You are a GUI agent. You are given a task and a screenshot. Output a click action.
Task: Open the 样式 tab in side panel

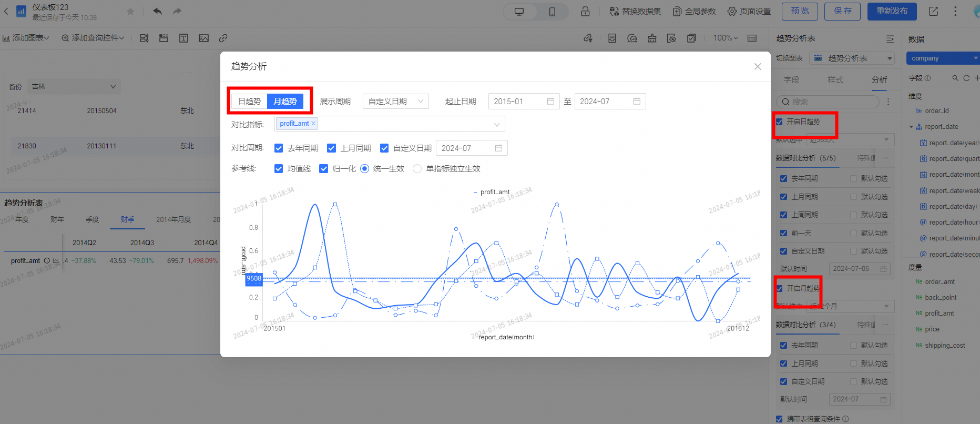click(x=835, y=80)
